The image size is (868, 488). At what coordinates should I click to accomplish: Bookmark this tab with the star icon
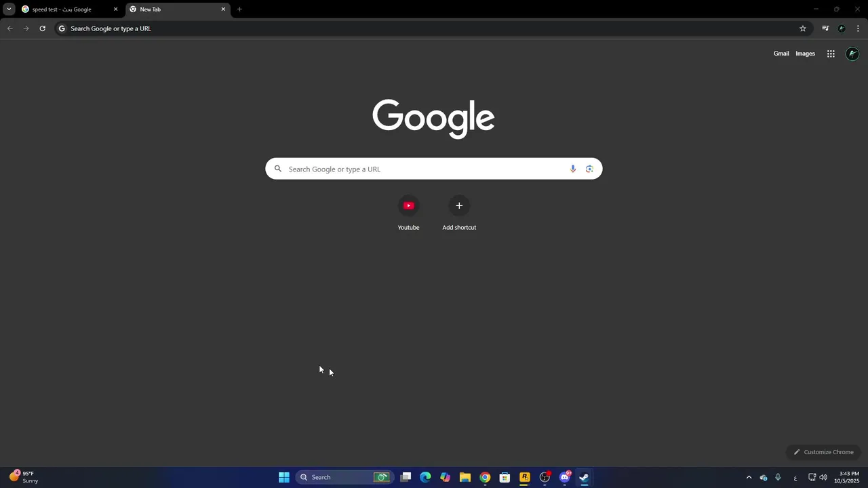[803, 28]
